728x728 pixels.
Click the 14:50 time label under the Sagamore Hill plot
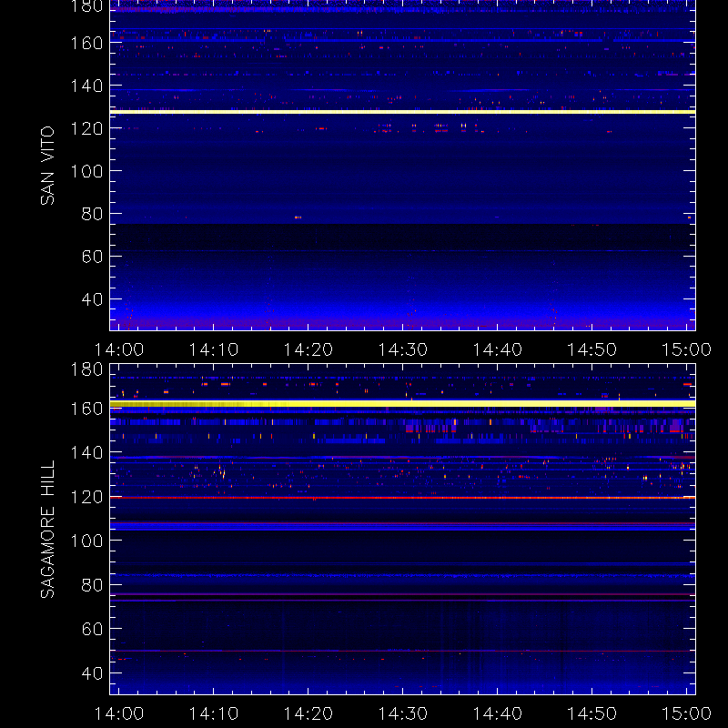point(592,713)
